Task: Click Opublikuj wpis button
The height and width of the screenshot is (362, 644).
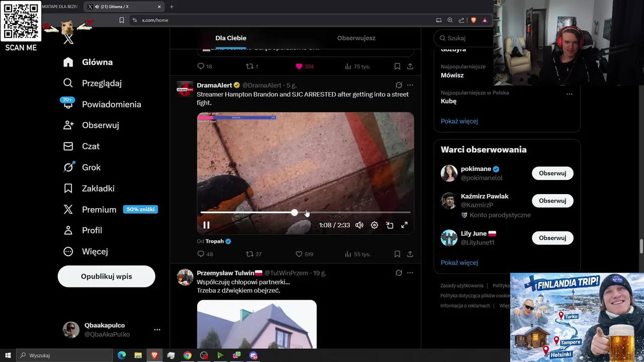Action: pyautogui.click(x=106, y=277)
